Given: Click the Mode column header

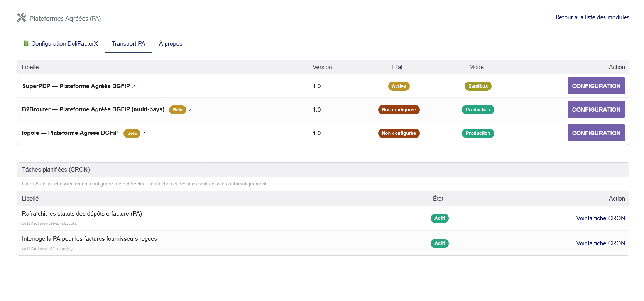Looking at the screenshot, I should point(476,67).
